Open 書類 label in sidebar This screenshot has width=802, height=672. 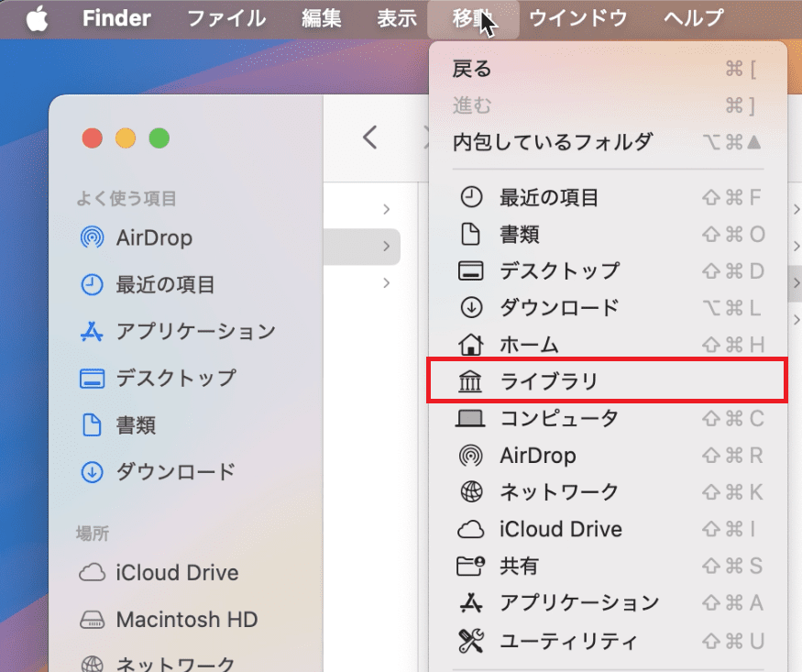point(136,425)
